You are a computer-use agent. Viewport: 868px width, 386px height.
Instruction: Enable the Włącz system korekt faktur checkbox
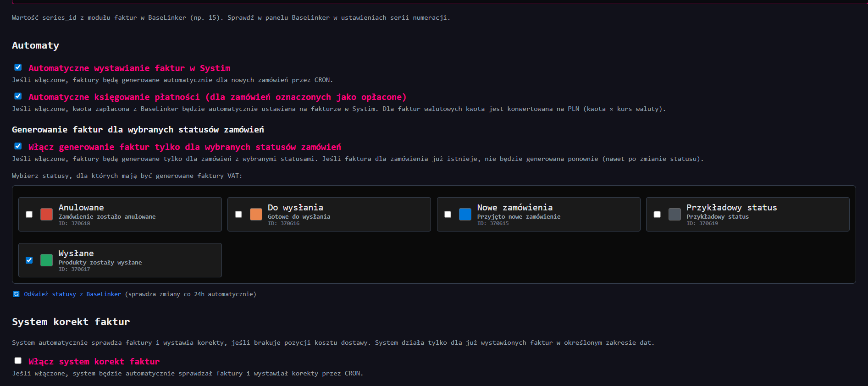coord(18,361)
